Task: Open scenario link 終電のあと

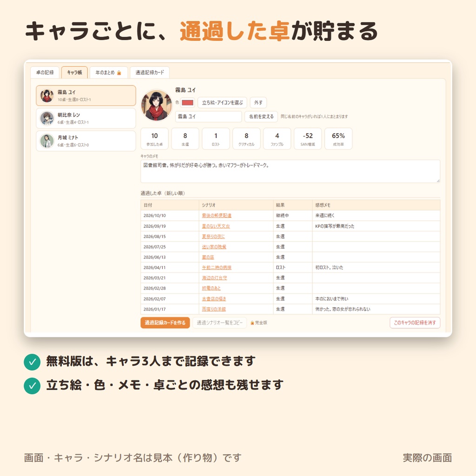Action: click(212, 288)
